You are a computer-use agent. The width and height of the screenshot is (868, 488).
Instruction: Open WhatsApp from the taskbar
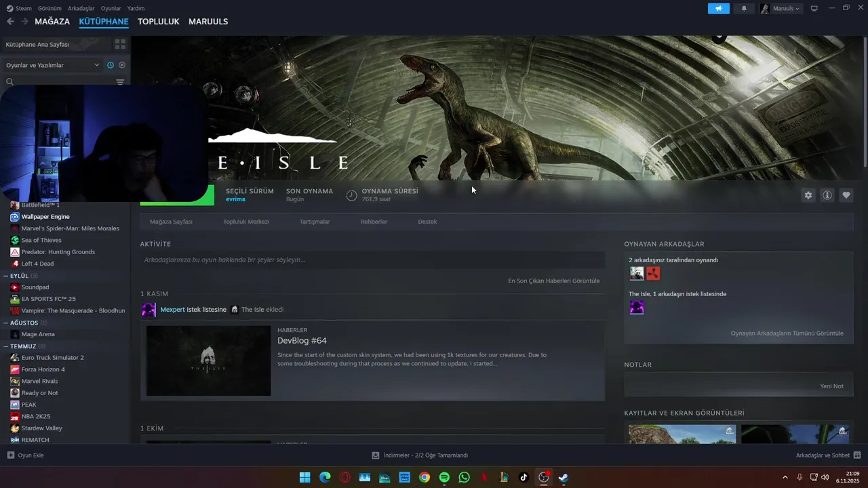[x=464, y=477]
